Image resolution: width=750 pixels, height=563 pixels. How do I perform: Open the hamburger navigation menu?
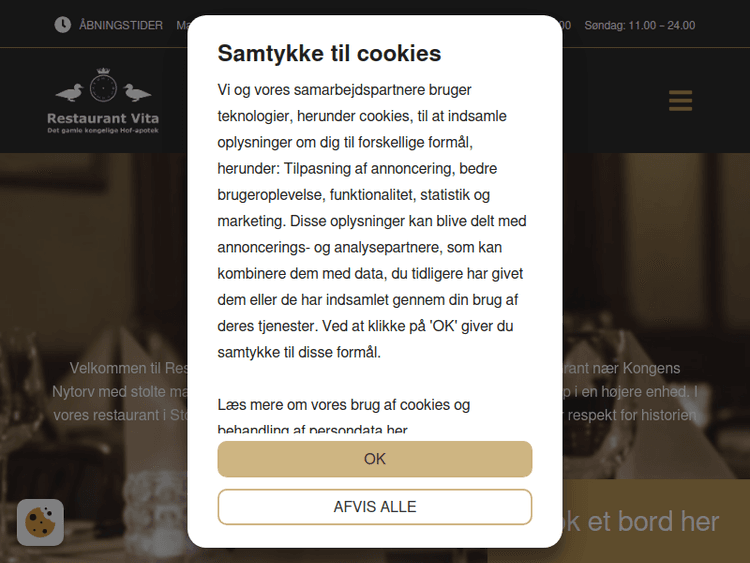(x=680, y=101)
